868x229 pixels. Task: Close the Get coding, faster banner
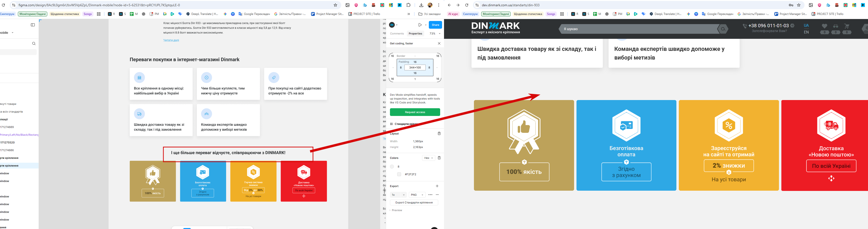pyautogui.click(x=439, y=43)
